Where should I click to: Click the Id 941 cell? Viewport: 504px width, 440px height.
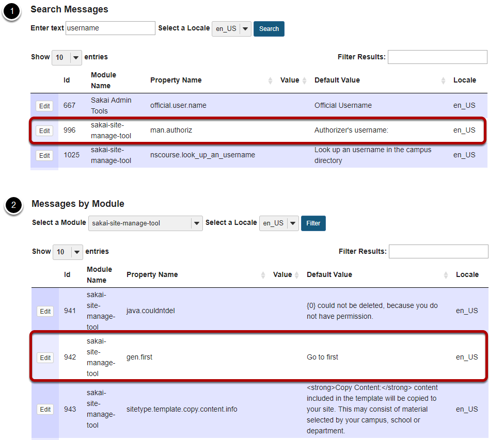(70, 311)
